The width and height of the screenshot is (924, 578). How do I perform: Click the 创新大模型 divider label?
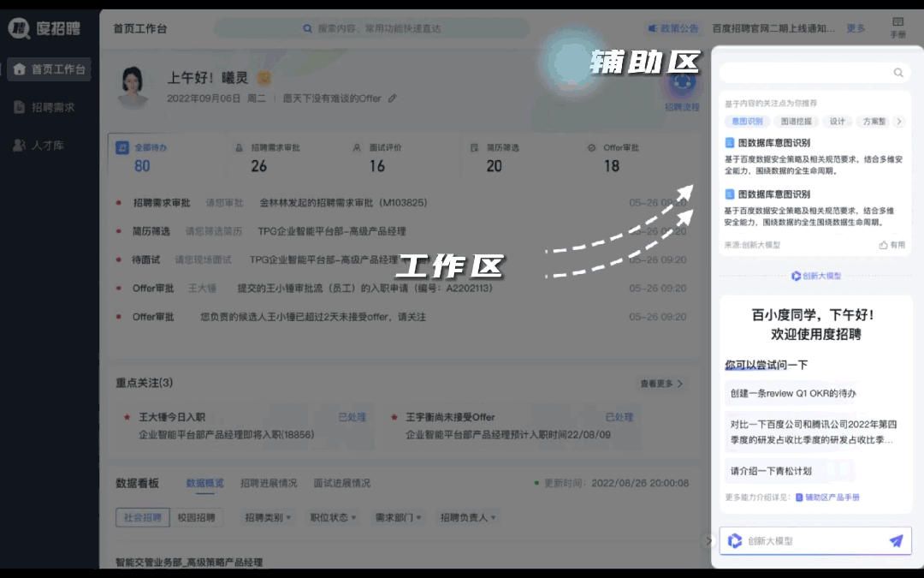[x=816, y=276]
